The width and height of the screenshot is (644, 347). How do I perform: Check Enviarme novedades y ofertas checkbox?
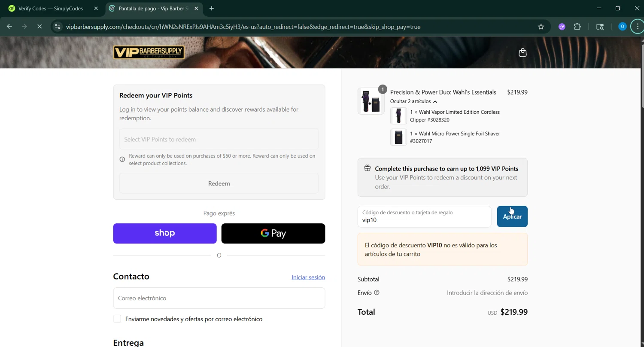tap(117, 319)
